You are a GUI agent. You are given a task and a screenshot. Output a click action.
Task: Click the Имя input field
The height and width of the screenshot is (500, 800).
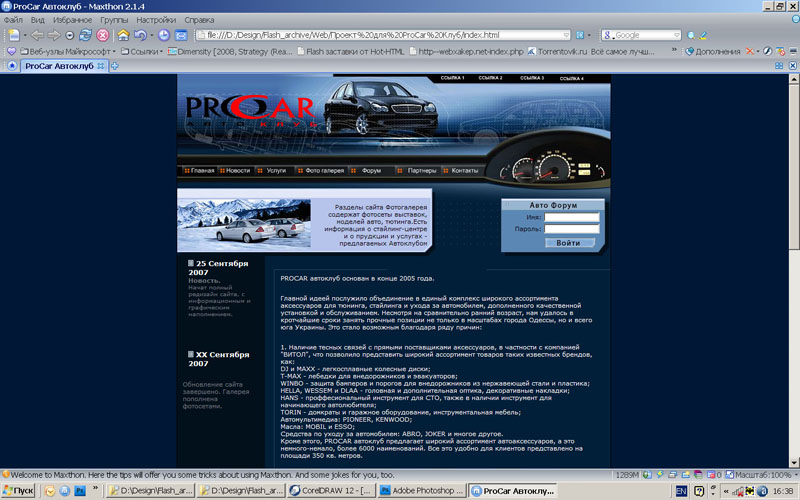pyautogui.click(x=571, y=217)
